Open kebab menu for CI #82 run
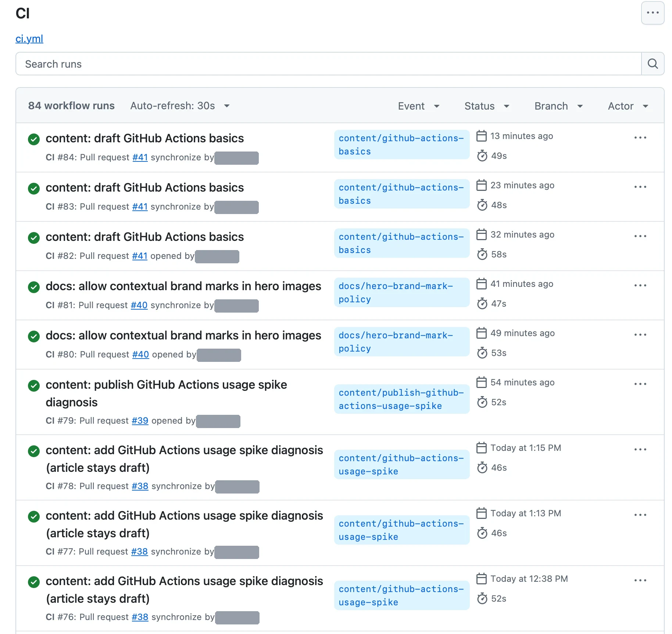The width and height of the screenshot is (672, 634). [640, 236]
